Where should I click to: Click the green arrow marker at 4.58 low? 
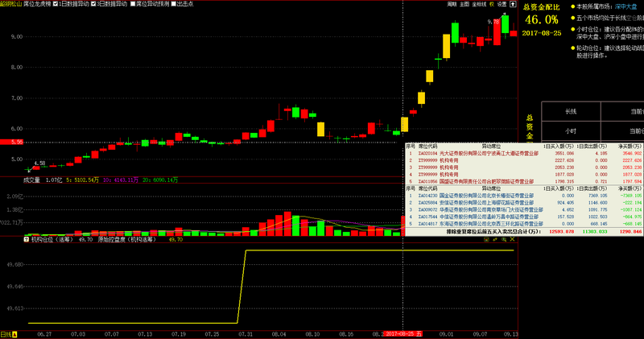[x=30, y=169]
